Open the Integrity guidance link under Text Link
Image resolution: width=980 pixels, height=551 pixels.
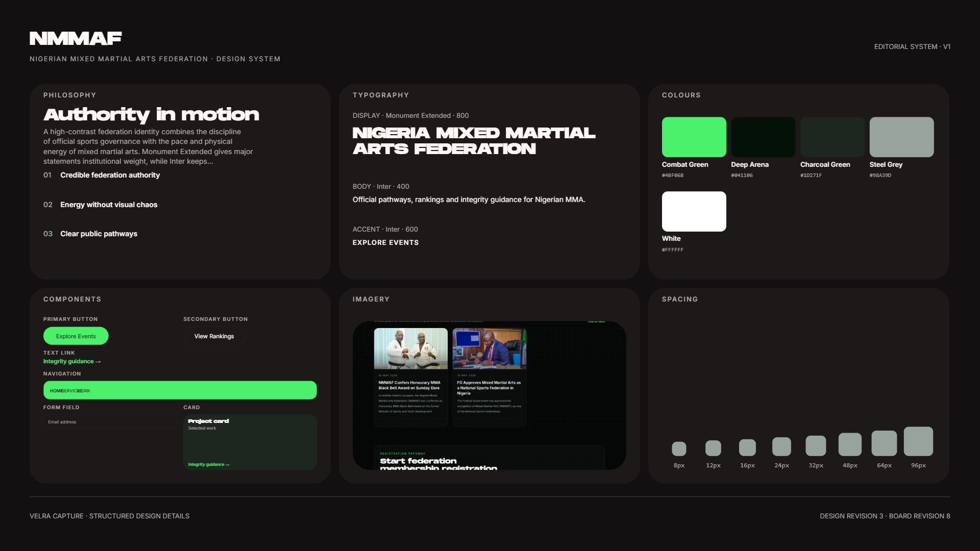pyautogui.click(x=72, y=361)
